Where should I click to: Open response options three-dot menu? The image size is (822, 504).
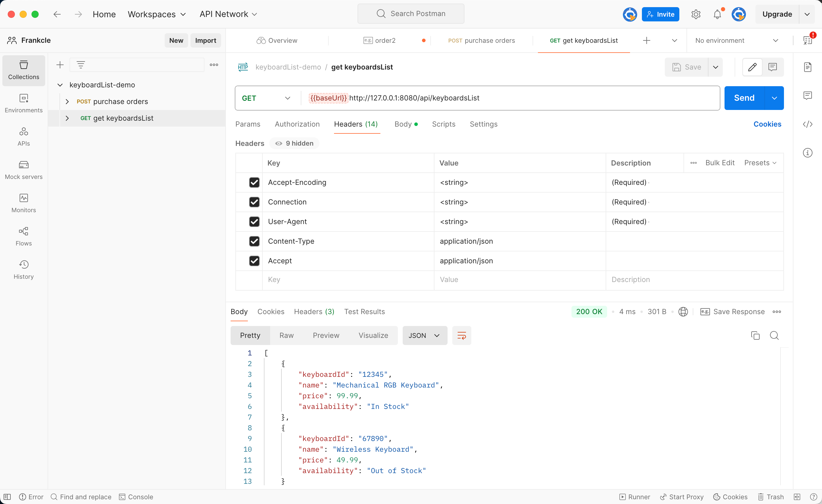coord(777,311)
